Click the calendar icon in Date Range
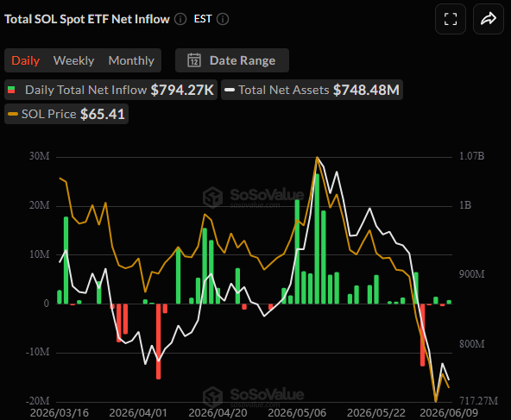The image size is (511, 420). pyautogui.click(x=194, y=60)
